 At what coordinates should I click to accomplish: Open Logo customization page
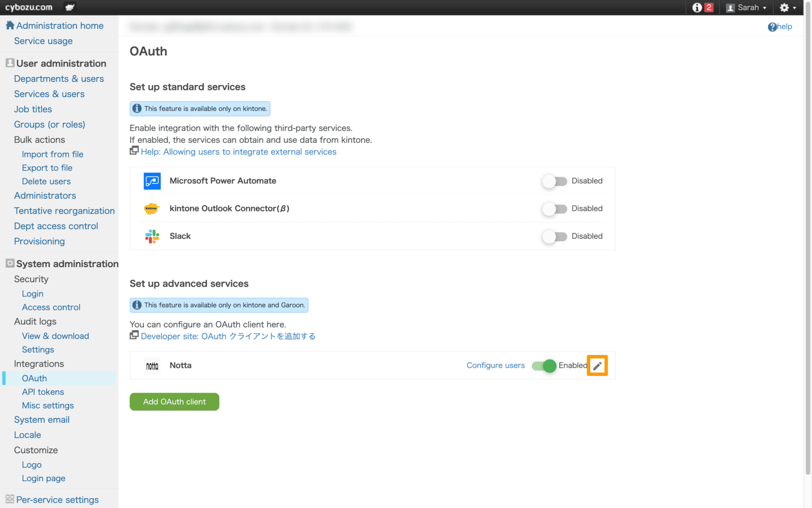31,465
